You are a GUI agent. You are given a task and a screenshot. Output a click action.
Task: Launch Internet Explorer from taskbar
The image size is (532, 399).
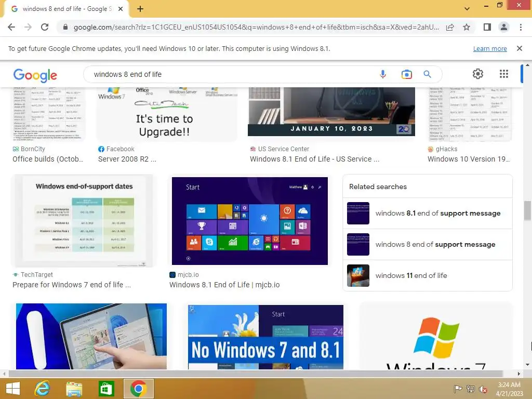coord(42,389)
